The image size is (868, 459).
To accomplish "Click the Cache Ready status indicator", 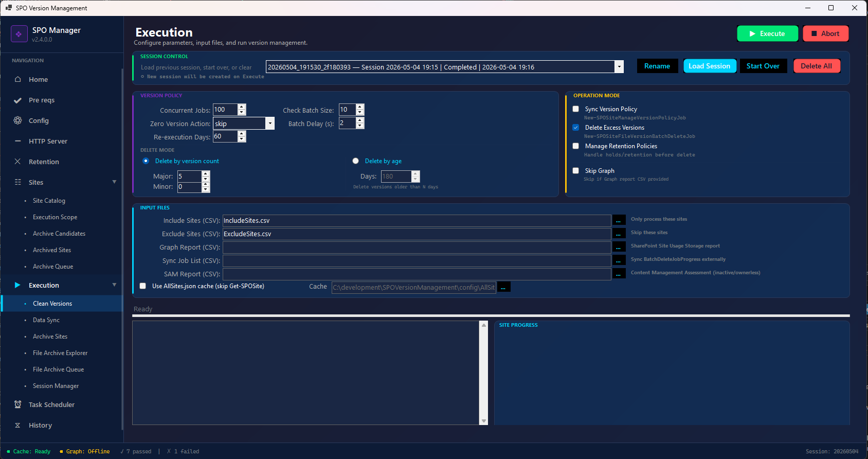I will [29, 451].
